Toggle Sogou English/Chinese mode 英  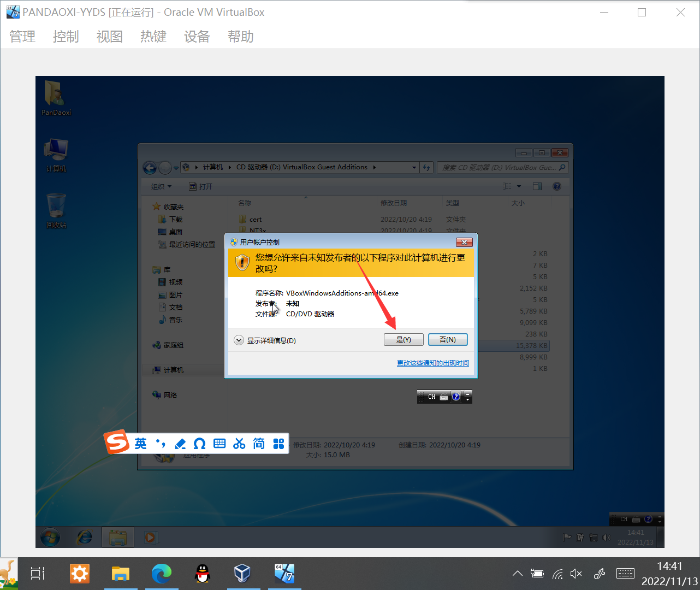141,444
